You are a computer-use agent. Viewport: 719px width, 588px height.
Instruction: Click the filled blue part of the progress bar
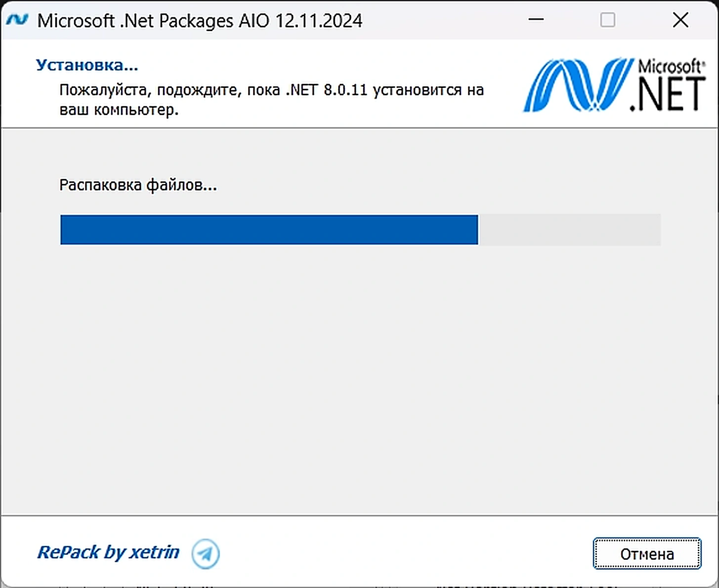coord(269,229)
